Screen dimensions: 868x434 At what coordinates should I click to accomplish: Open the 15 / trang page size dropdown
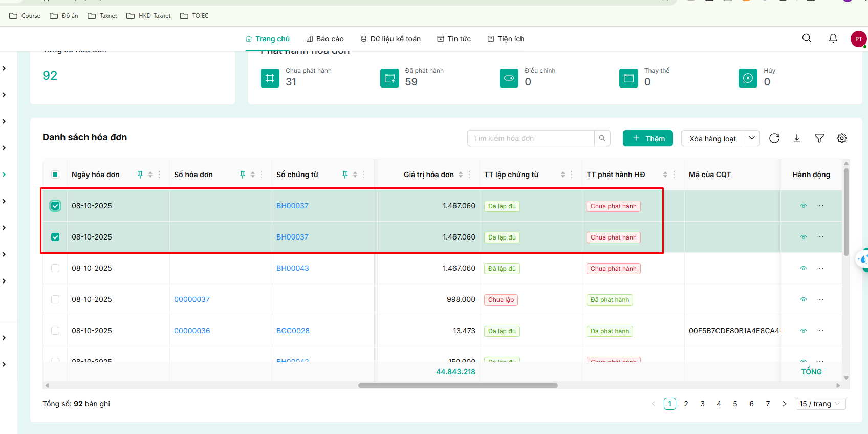pyautogui.click(x=820, y=404)
